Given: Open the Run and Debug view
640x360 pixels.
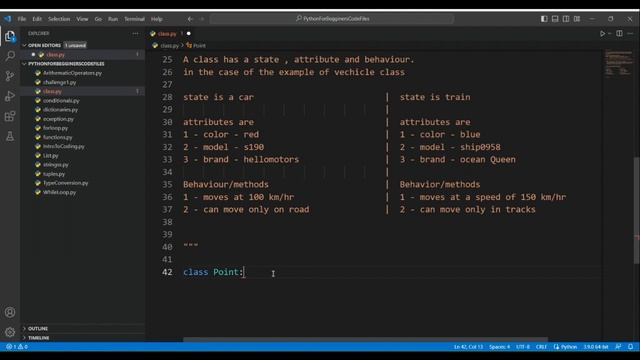Looking at the screenshot, I should [10, 96].
